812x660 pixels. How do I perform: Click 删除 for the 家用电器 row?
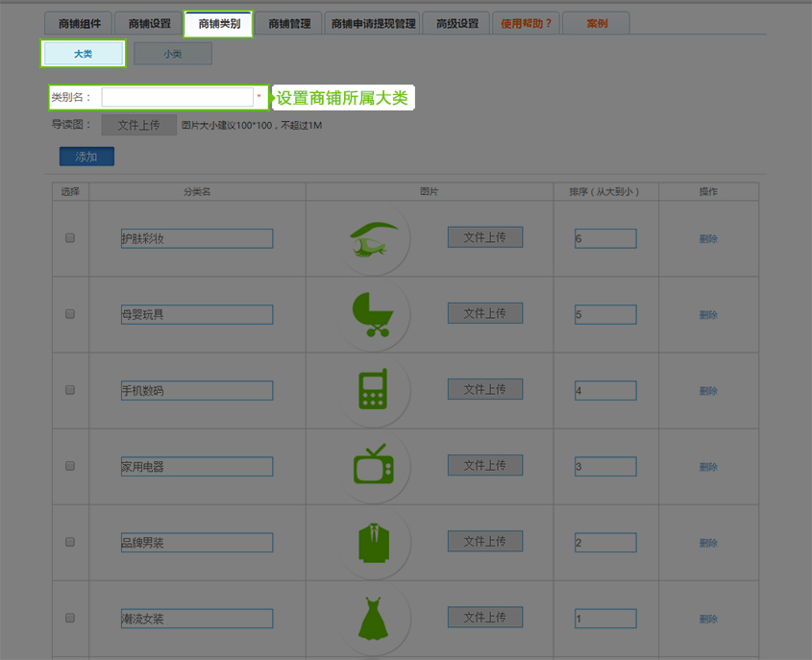(x=708, y=467)
